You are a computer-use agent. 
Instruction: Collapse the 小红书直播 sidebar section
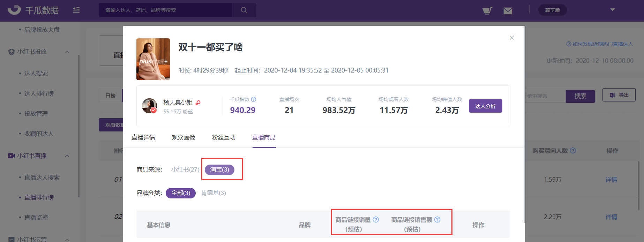[x=67, y=156]
